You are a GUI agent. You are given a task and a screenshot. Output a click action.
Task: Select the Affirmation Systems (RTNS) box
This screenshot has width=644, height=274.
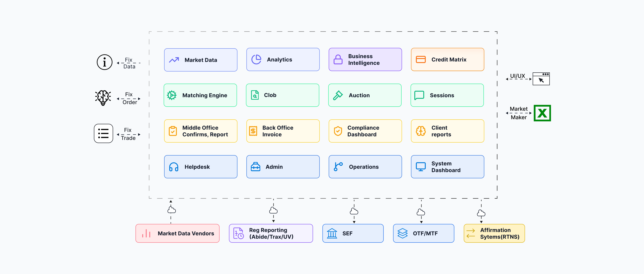point(494,233)
